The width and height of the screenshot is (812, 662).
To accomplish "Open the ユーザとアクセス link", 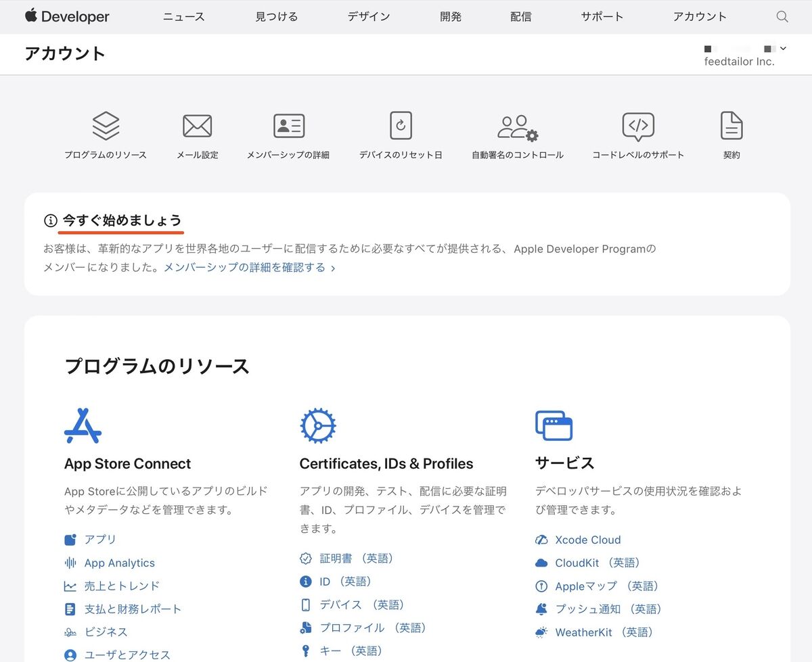I will pos(127,655).
